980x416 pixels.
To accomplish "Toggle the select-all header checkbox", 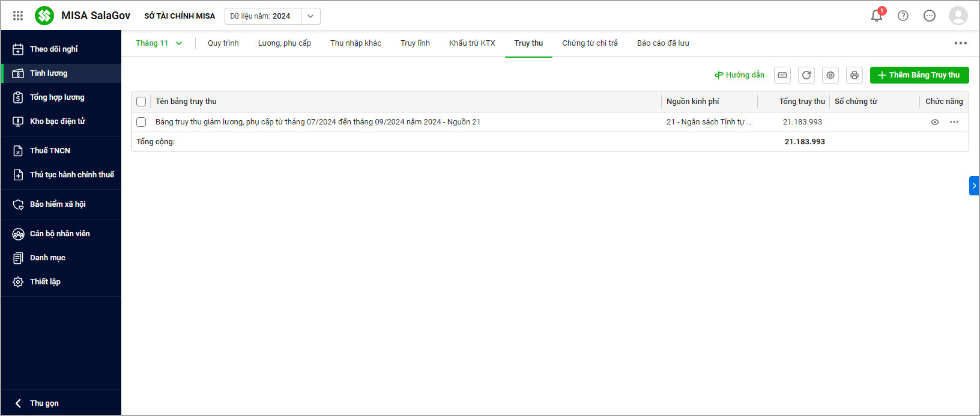I will click(141, 102).
